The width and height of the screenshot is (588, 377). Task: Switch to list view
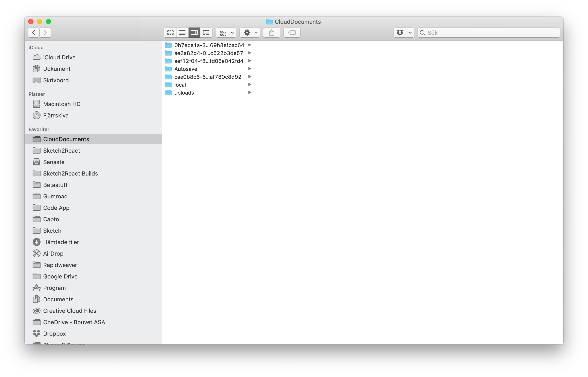click(182, 33)
